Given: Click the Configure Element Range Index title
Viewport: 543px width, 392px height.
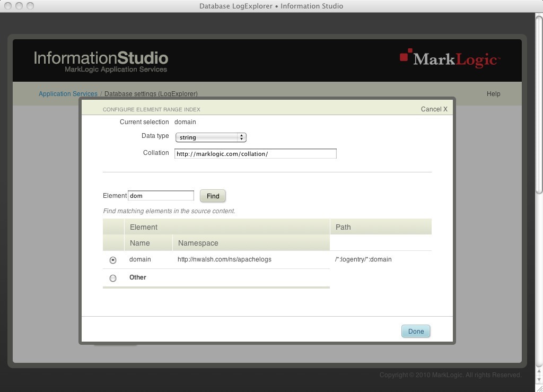Looking at the screenshot, I should pyautogui.click(x=151, y=109).
